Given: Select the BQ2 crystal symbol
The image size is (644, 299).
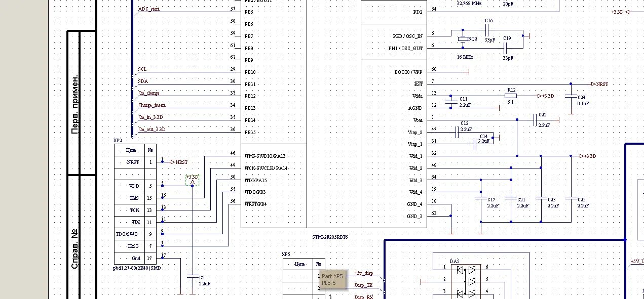Looking at the screenshot, I should (x=463, y=39).
